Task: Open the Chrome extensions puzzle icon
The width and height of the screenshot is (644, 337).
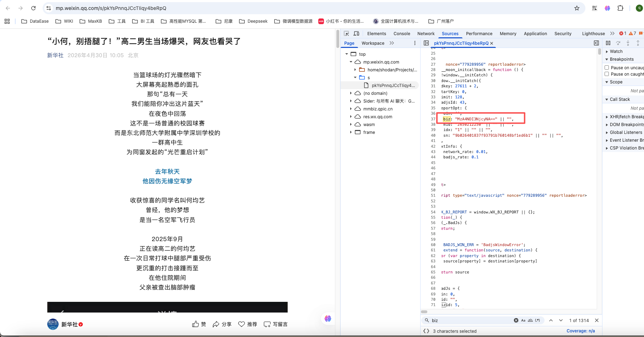Action: pos(621,8)
